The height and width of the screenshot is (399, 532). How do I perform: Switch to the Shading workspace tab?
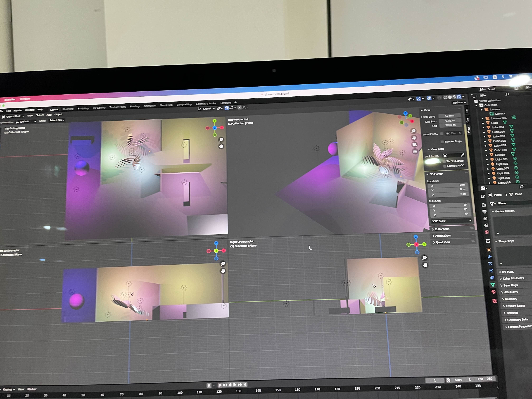pyautogui.click(x=134, y=106)
